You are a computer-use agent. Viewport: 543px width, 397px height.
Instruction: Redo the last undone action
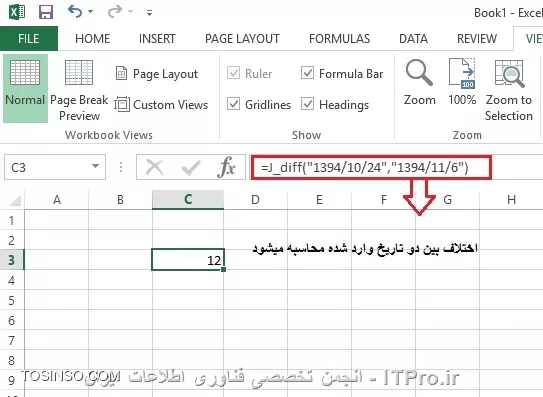tap(114, 12)
